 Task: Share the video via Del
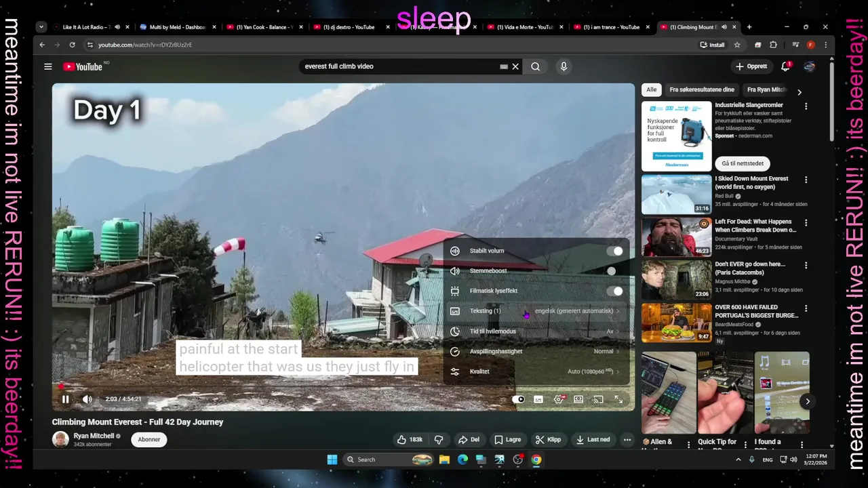pyautogui.click(x=469, y=439)
